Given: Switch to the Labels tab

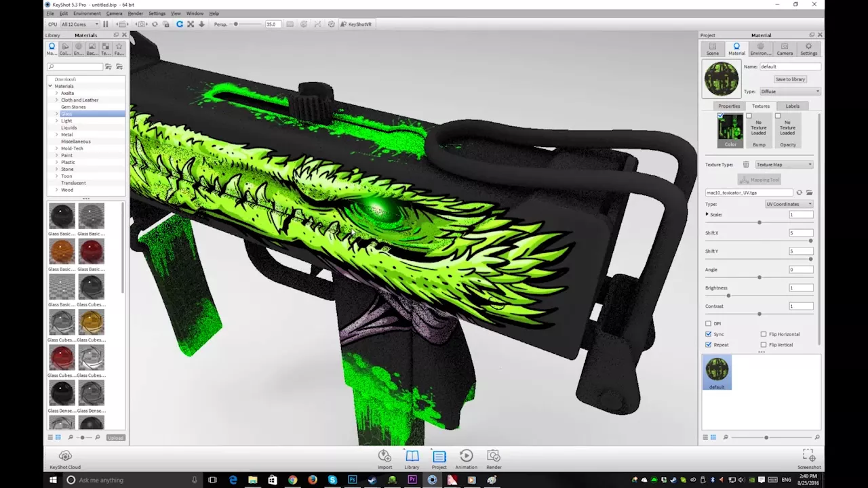Looking at the screenshot, I should pyautogui.click(x=792, y=106).
